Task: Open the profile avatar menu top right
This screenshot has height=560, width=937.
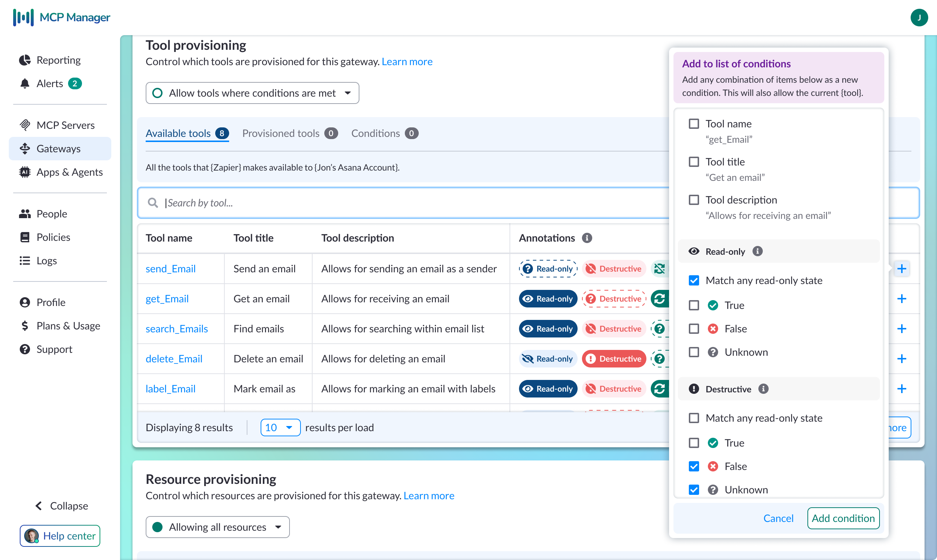Action: (x=919, y=17)
